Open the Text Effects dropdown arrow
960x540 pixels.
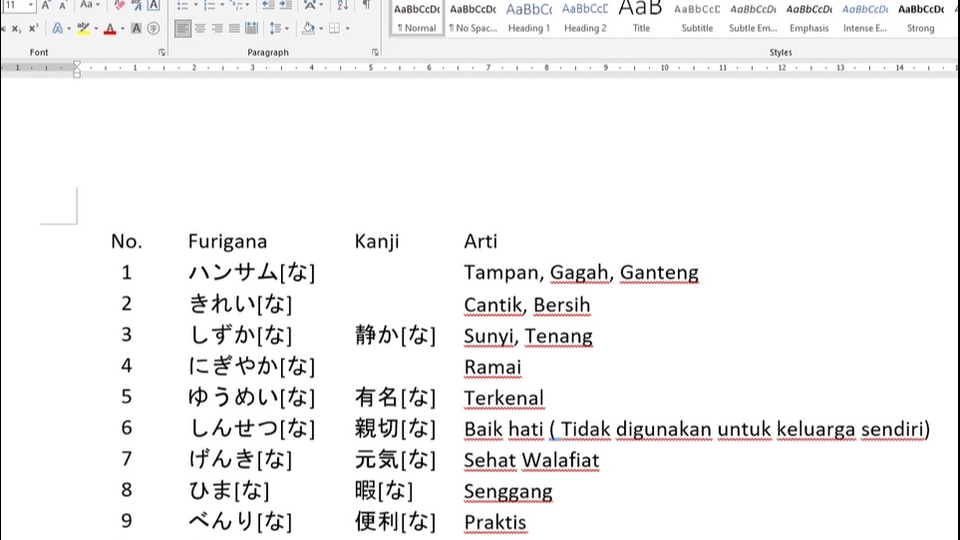69,29
